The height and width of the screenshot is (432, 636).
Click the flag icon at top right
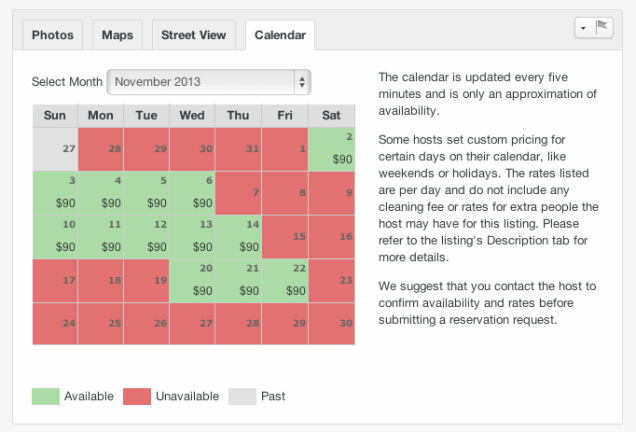(603, 29)
